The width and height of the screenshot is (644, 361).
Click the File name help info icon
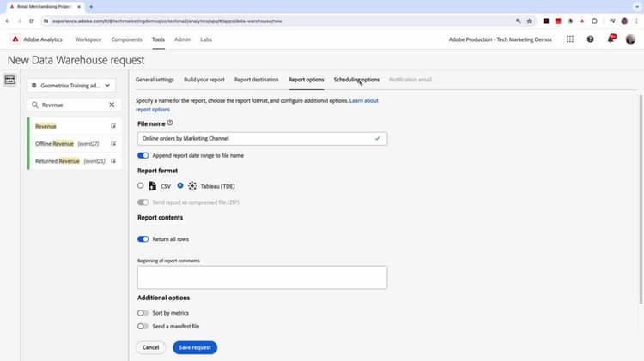(x=170, y=123)
